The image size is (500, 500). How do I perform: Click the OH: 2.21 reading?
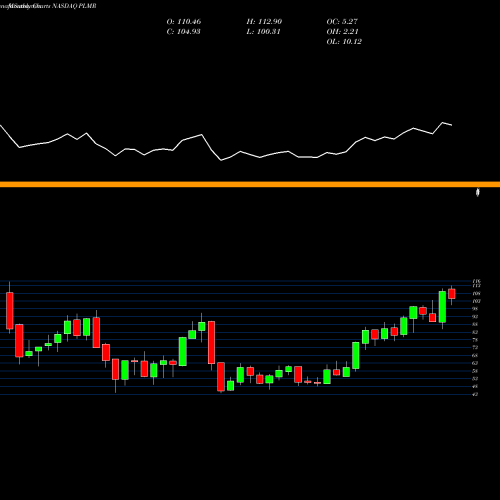(x=342, y=32)
